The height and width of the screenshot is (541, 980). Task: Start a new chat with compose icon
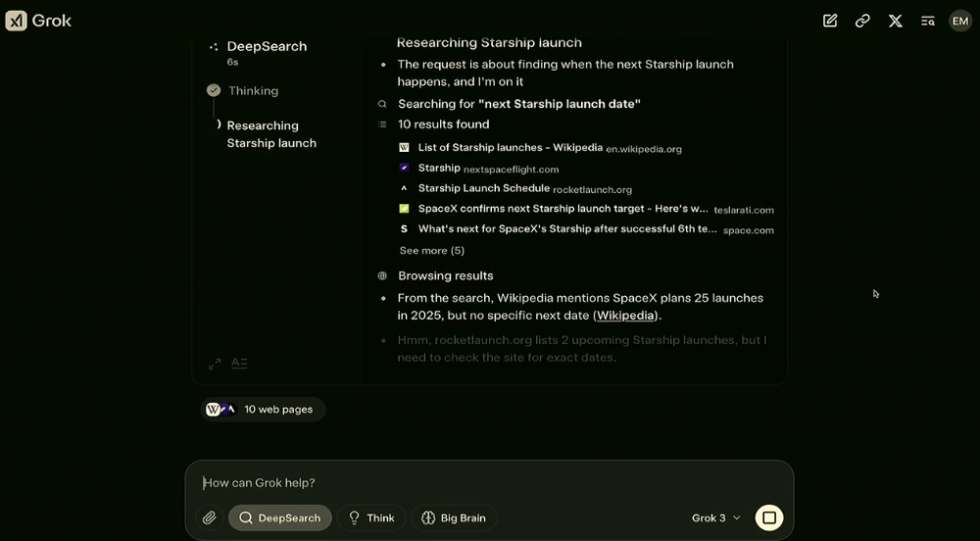tap(830, 21)
